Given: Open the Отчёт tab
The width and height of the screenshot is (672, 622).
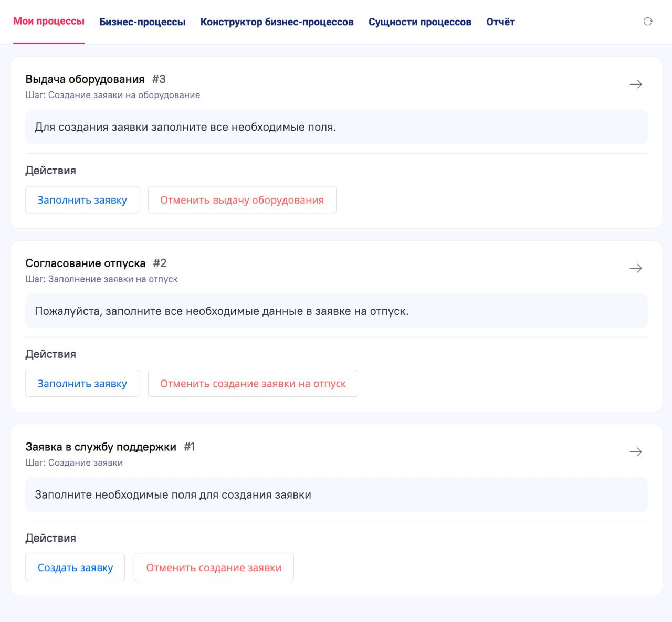Looking at the screenshot, I should click(x=500, y=22).
